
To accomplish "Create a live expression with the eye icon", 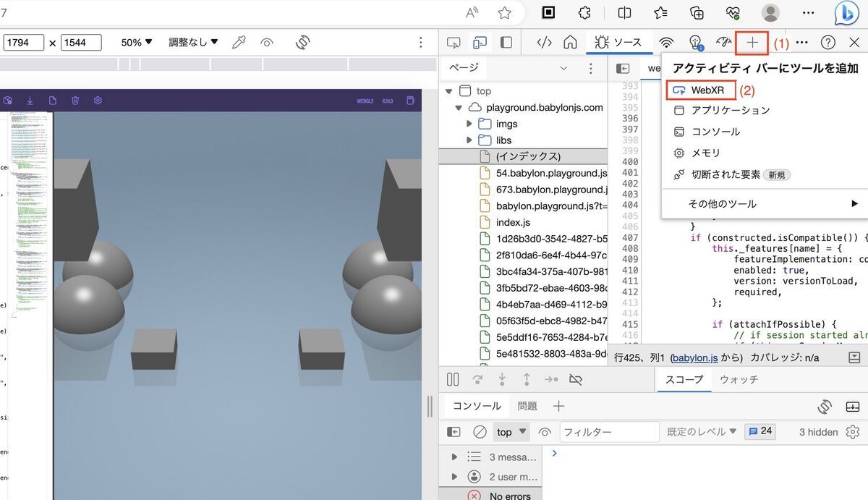I will (x=546, y=431).
